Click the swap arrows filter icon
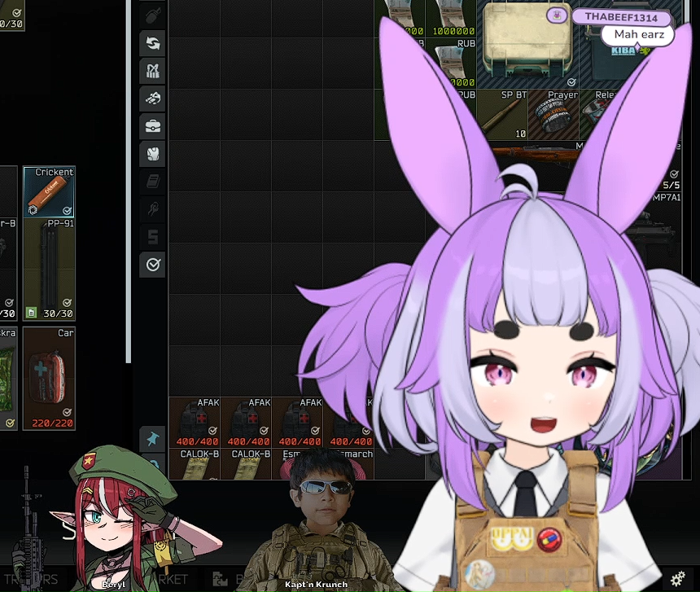 (x=153, y=43)
